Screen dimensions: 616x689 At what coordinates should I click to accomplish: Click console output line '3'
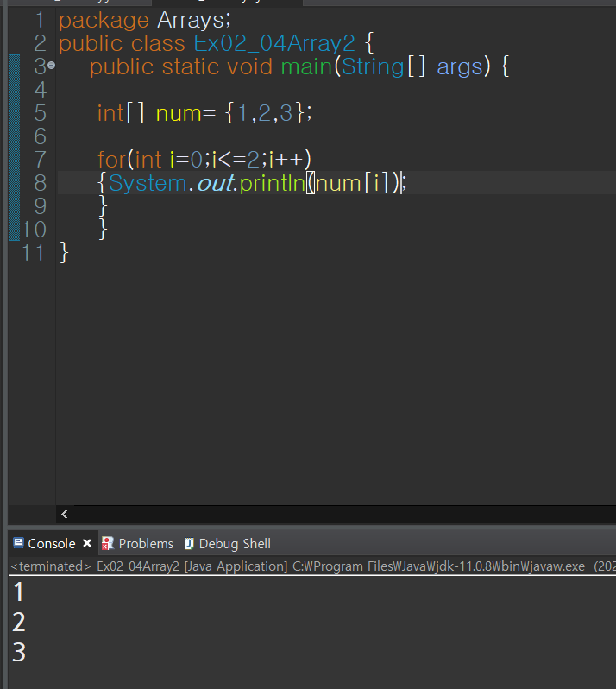click(x=18, y=652)
